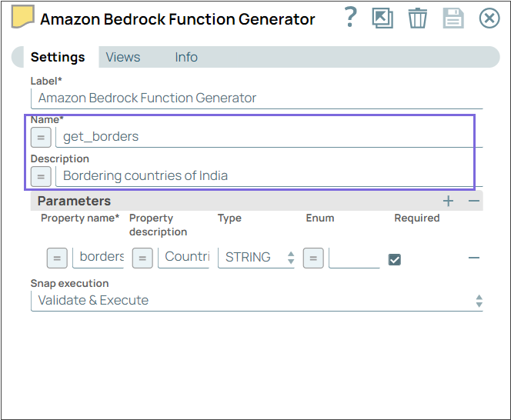Close the Amazon Bedrock Function Generator dialog
511x420 pixels.
[489, 18]
